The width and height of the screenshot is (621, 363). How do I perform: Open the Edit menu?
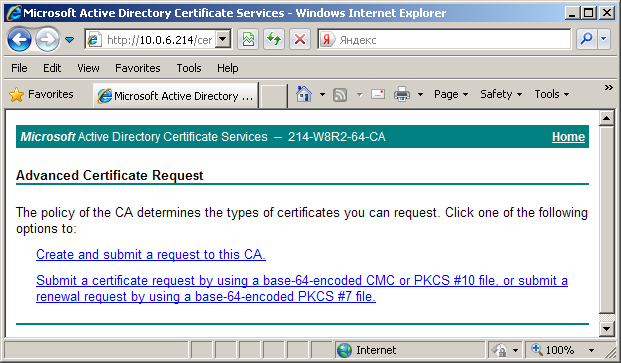(52, 68)
